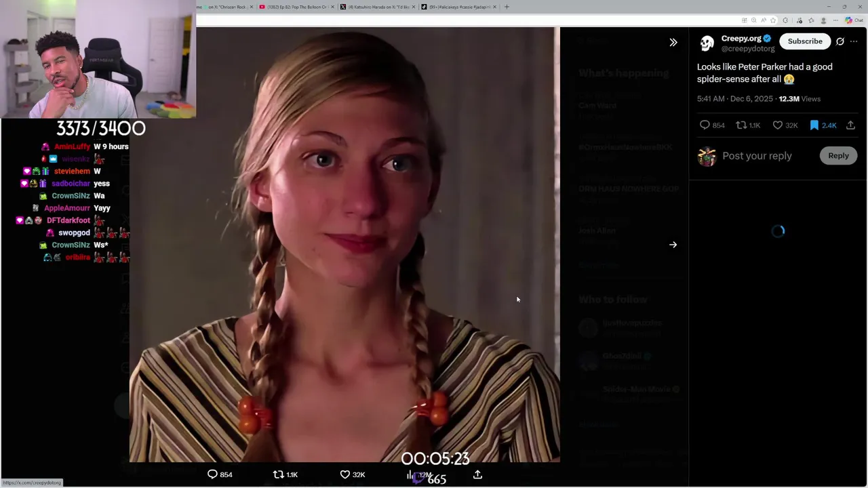This screenshot has width=868, height=488.
Task: Click the Copilot Chat button in browser toolbar
Action: tap(854, 20)
